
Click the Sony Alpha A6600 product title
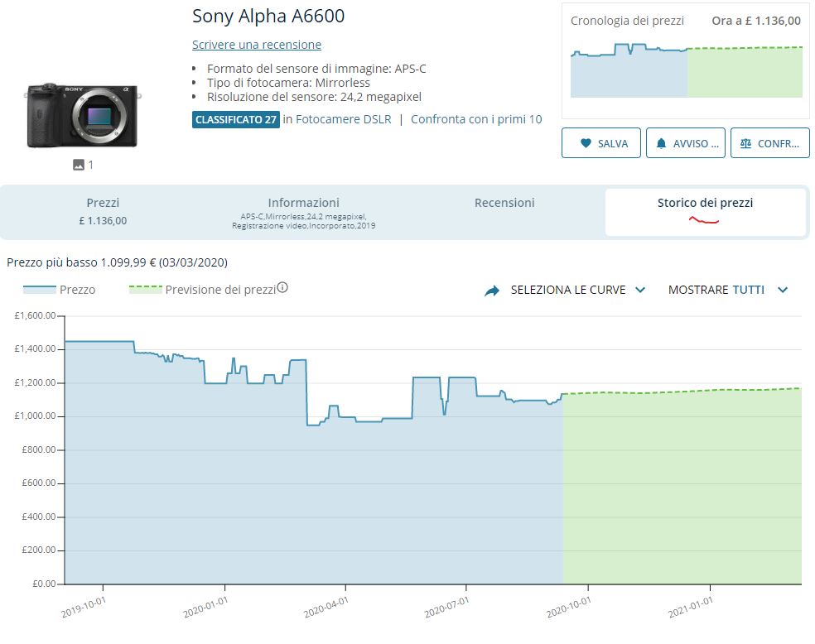[268, 16]
